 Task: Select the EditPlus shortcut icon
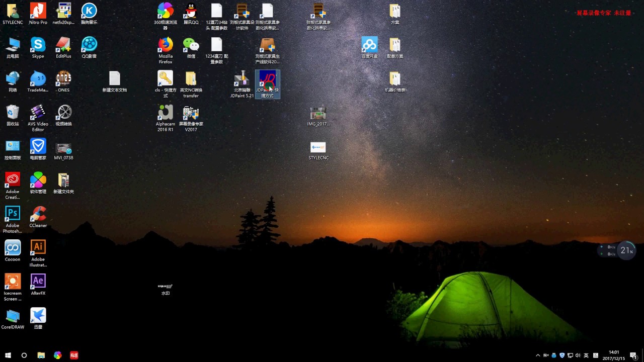point(63,45)
